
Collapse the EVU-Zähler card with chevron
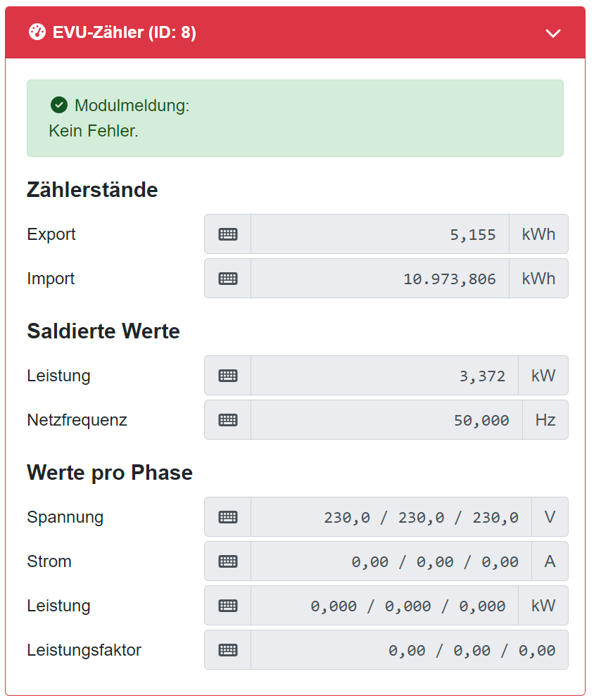(553, 33)
